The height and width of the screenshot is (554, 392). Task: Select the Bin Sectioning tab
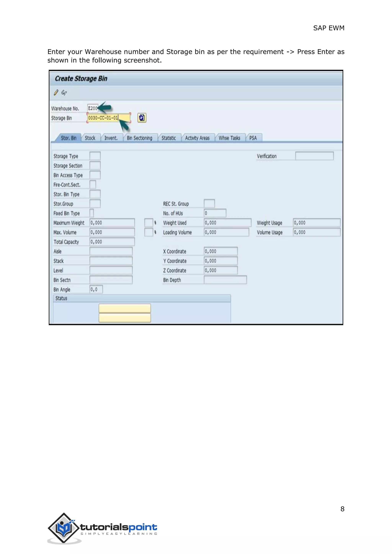(x=140, y=138)
